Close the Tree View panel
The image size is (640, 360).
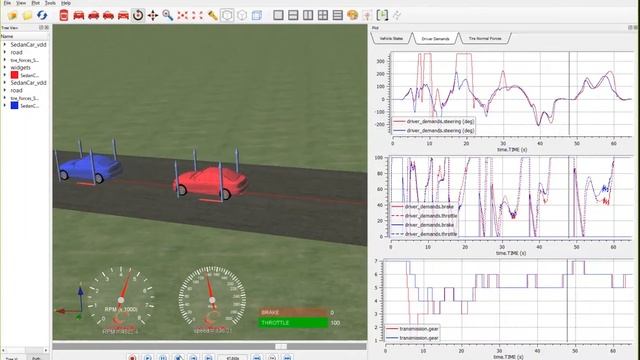coord(47,28)
